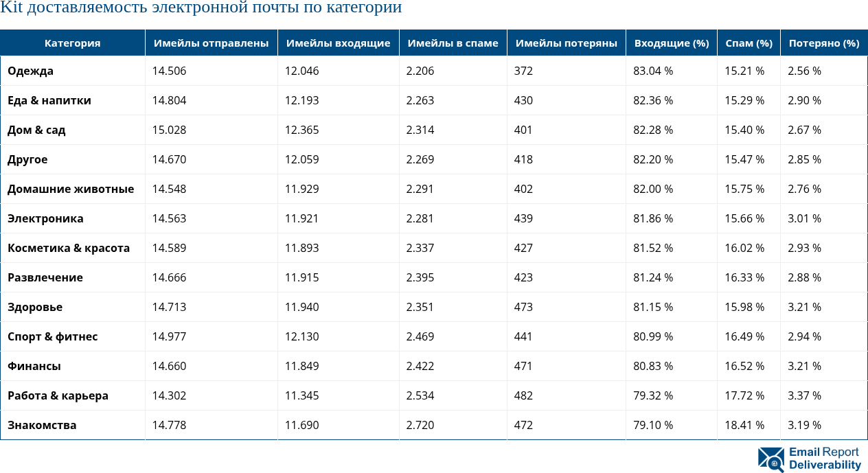Select the Еда & напитки category cell
This screenshot has height=473, width=868.
tap(49, 100)
